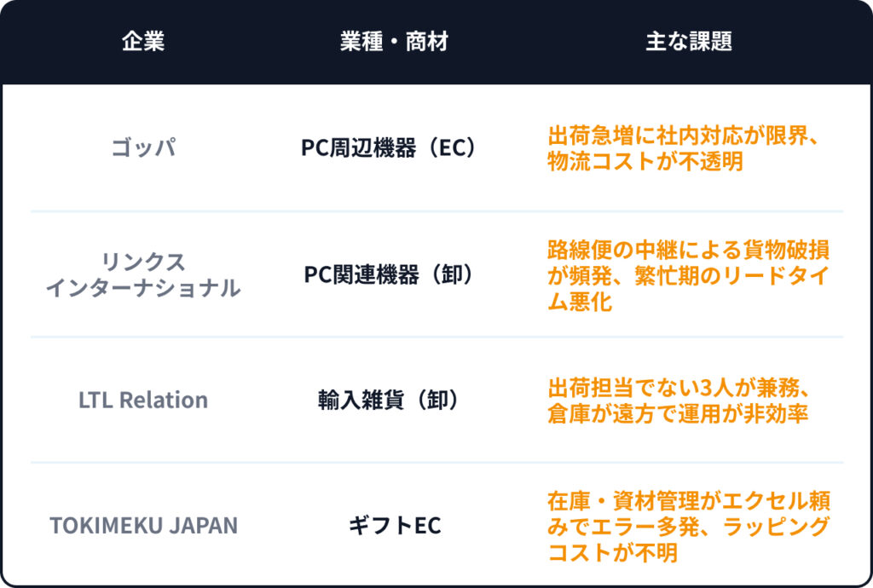Image resolution: width=873 pixels, height=588 pixels.
Task: Click the orange text line ム悪化
Action: click(580, 301)
